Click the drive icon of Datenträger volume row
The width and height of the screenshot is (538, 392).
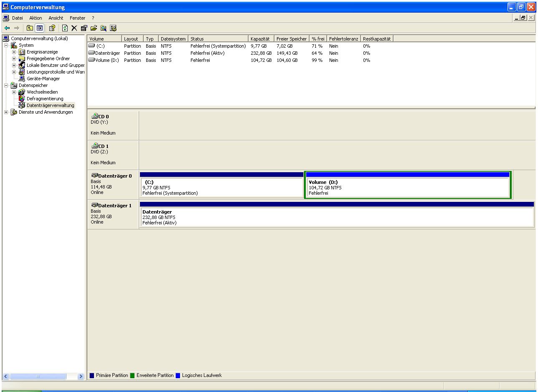click(x=92, y=53)
